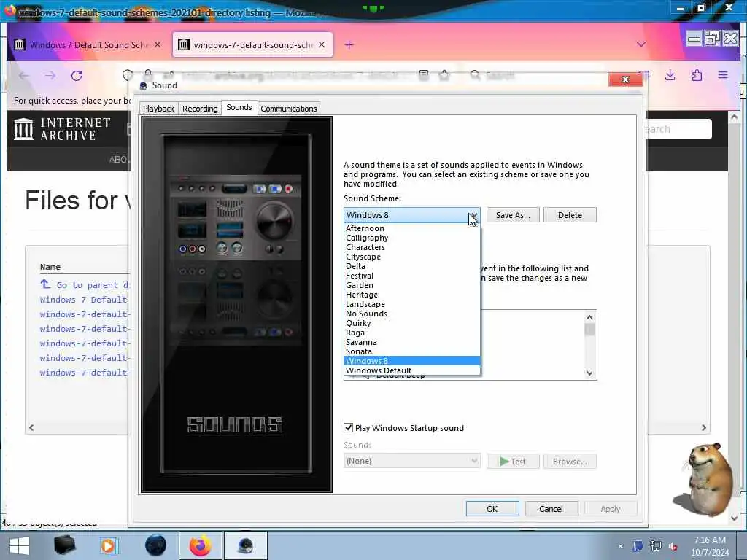
Task: Go back in Firefox history
Action: point(24,75)
